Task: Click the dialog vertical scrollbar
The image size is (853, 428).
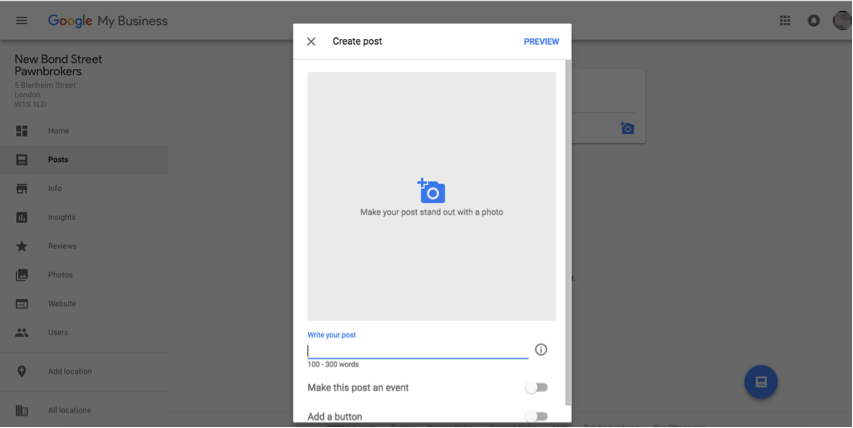Action: pyautogui.click(x=568, y=233)
